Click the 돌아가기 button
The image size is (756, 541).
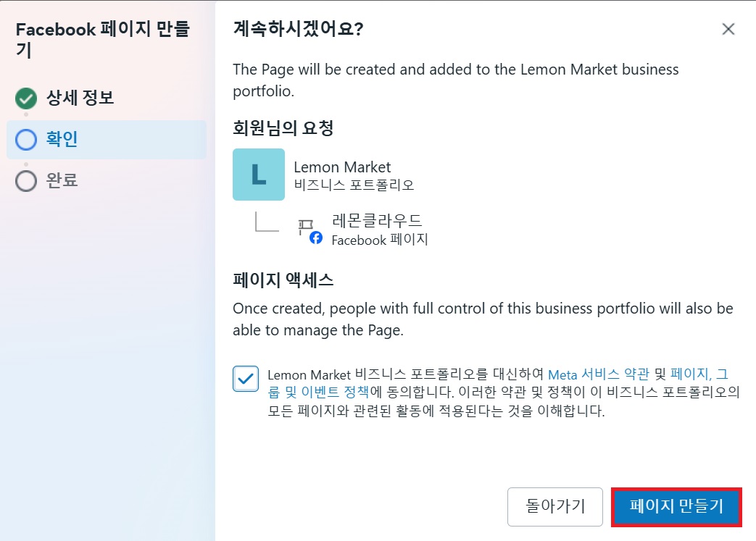(555, 507)
